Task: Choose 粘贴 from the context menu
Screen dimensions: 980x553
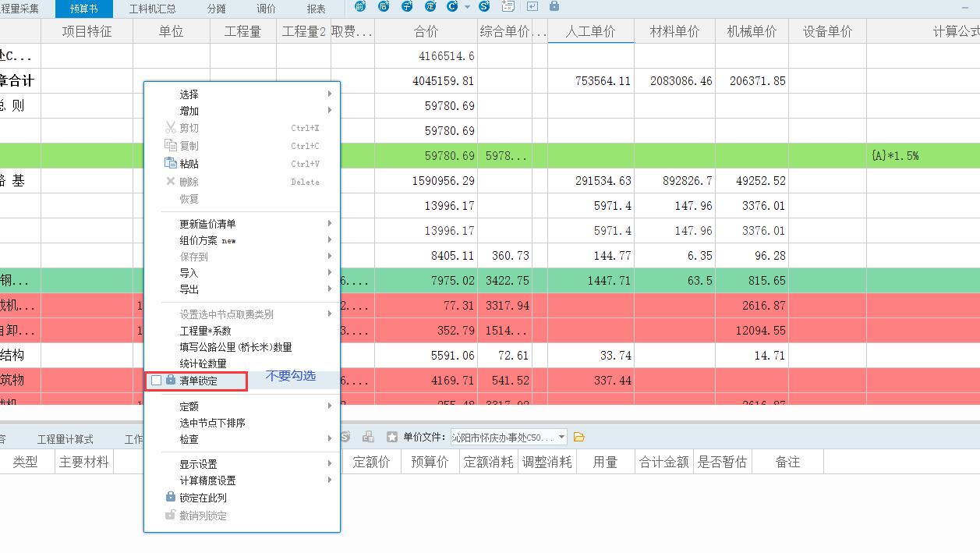Action: (x=242, y=164)
